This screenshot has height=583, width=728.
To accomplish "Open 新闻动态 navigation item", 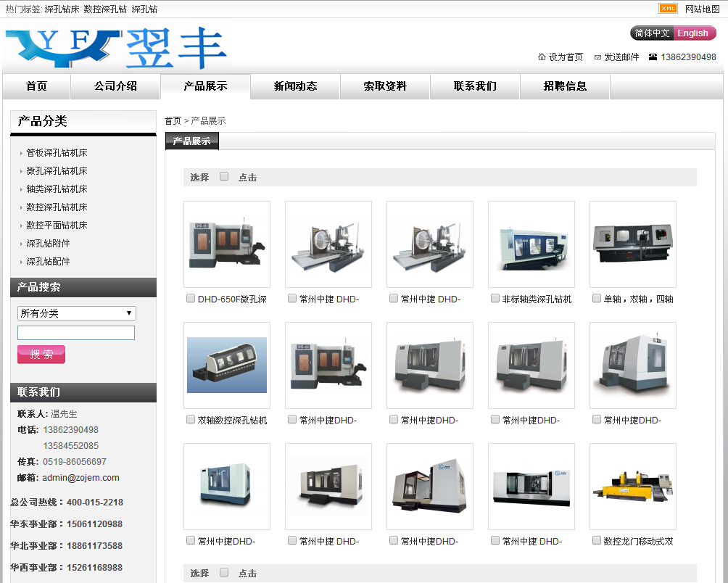I will click(295, 86).
